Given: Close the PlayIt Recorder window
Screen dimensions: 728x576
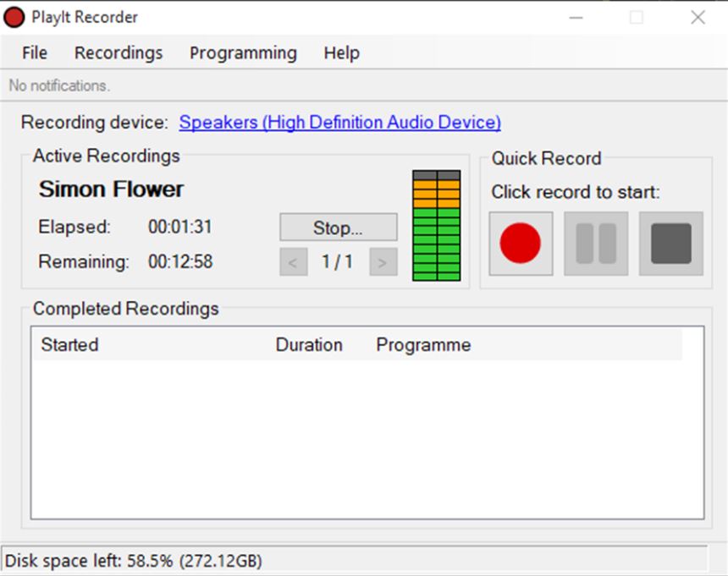Looking at the screenshot, I should pyautogui.click(x=698, y=18).
